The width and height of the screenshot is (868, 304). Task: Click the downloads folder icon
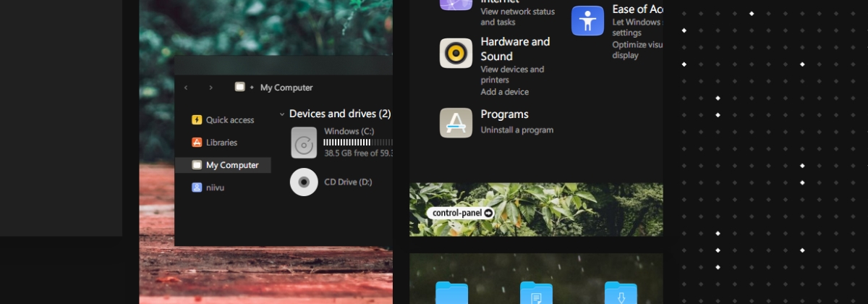(x=621, y=292)
